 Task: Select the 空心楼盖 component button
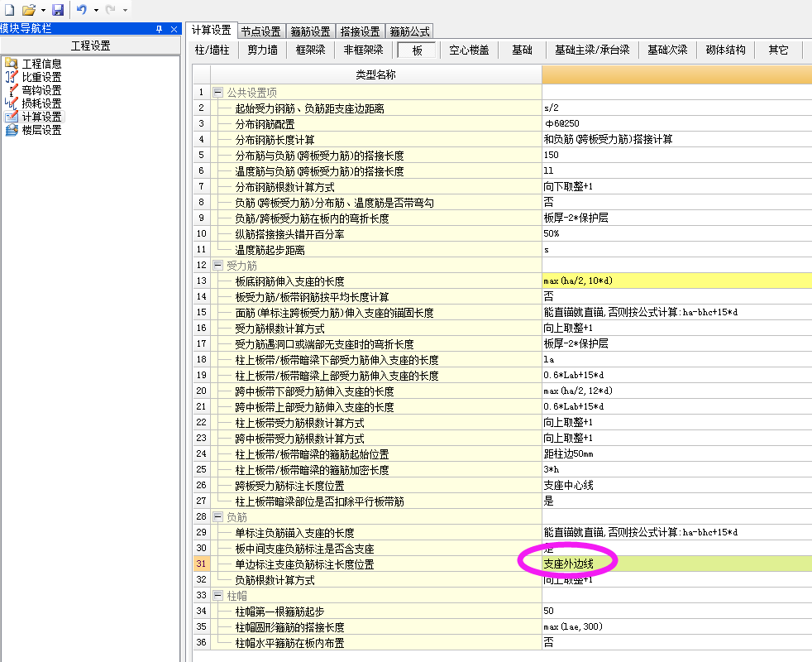(469, 50)
